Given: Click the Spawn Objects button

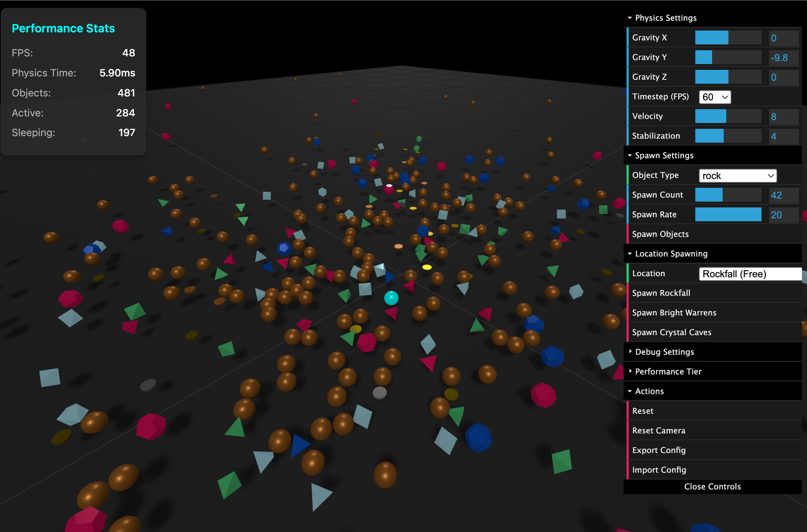Looking at the screenshot, I should click(660, 234).
